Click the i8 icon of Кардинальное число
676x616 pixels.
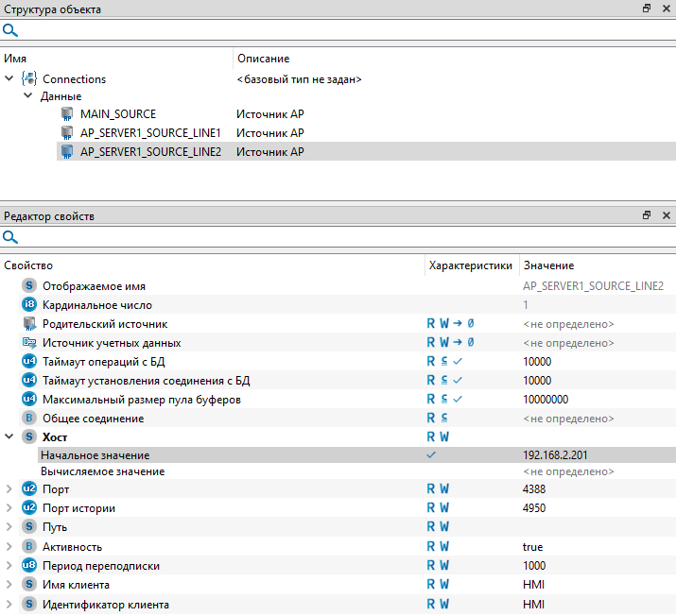[28, 305]
